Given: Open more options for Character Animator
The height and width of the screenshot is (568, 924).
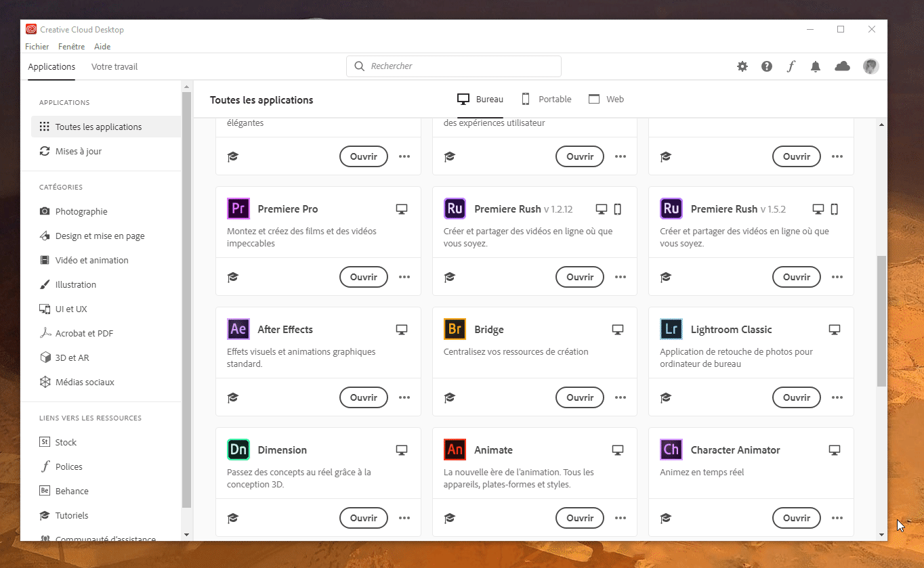Looking at the screenshot, I should (837, 518).
